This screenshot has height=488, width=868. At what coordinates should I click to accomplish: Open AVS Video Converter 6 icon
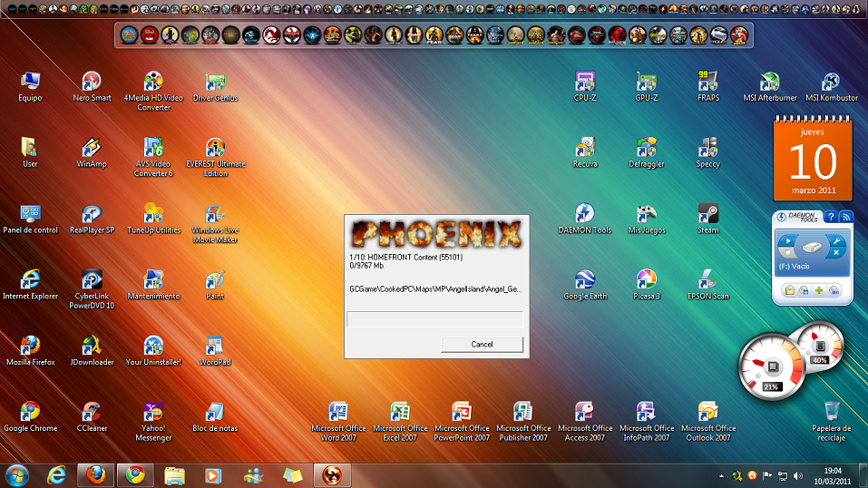click(x=153, y=157)
